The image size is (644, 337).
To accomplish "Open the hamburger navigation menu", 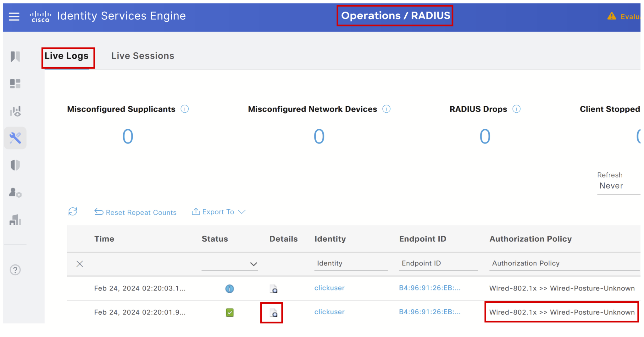I will (x=14, y=16).
